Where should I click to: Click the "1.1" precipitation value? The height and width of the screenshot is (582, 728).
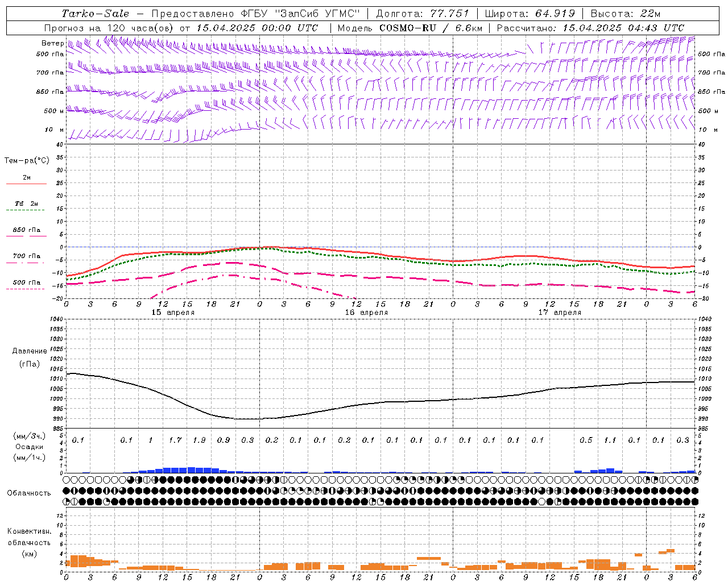pos(610,440)
